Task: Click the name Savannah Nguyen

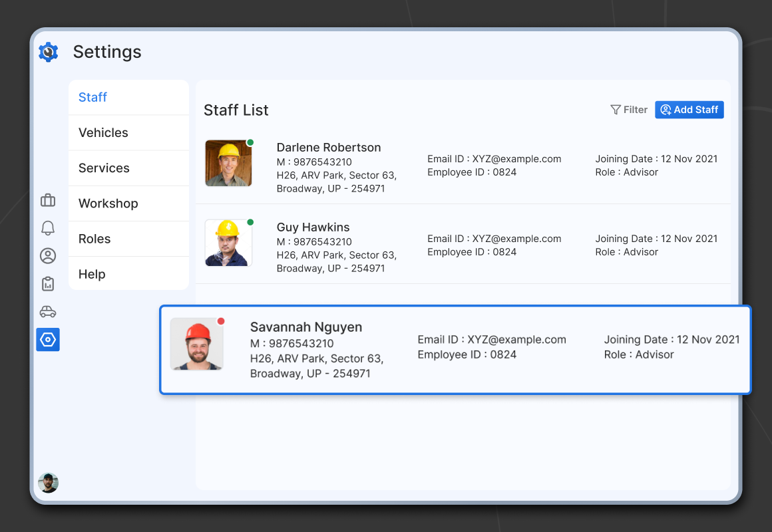Action: pos(306,327)
